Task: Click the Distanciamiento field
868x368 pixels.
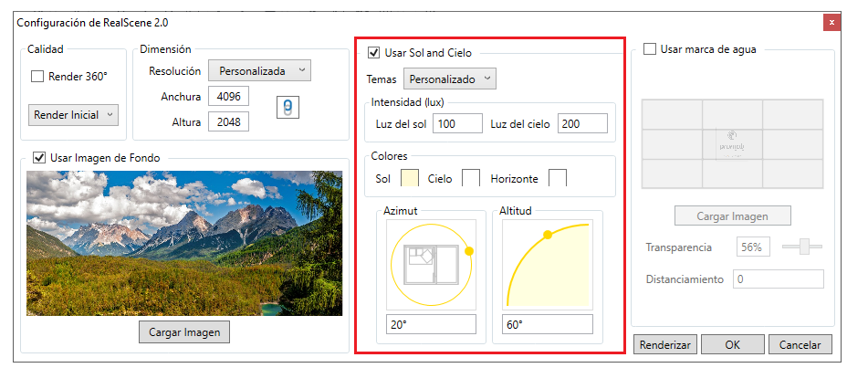Action: coord(779,279)
